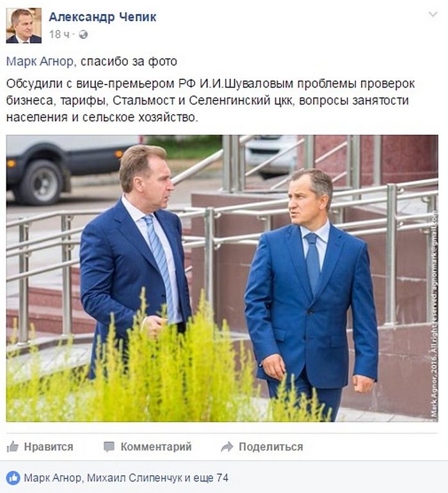Click the post text about вице-премьером Шуваловым
448x493 pixels.
211,100
